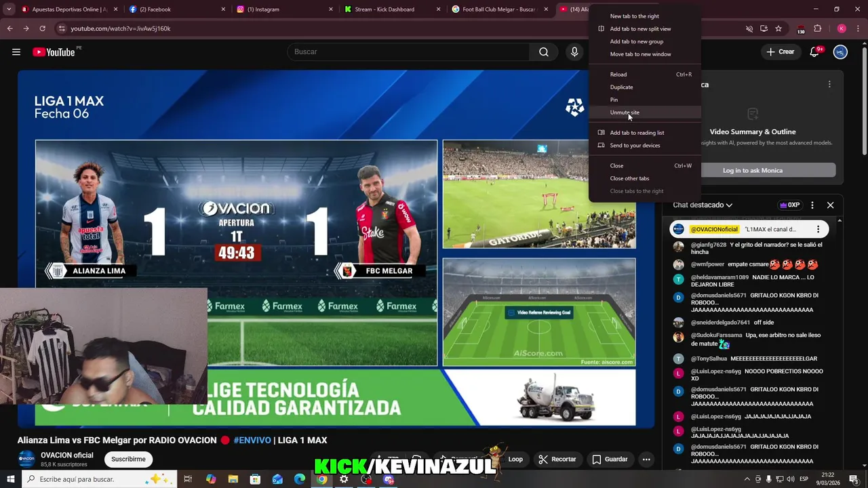Open Task View on the taskbar

pyautogui.click(x=188, y=479)
